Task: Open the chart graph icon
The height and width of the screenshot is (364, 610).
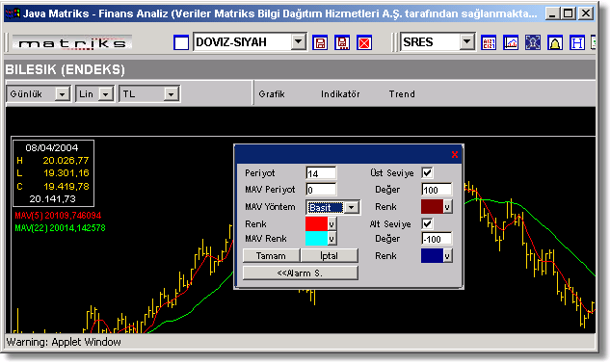Action: click(511, 42)
